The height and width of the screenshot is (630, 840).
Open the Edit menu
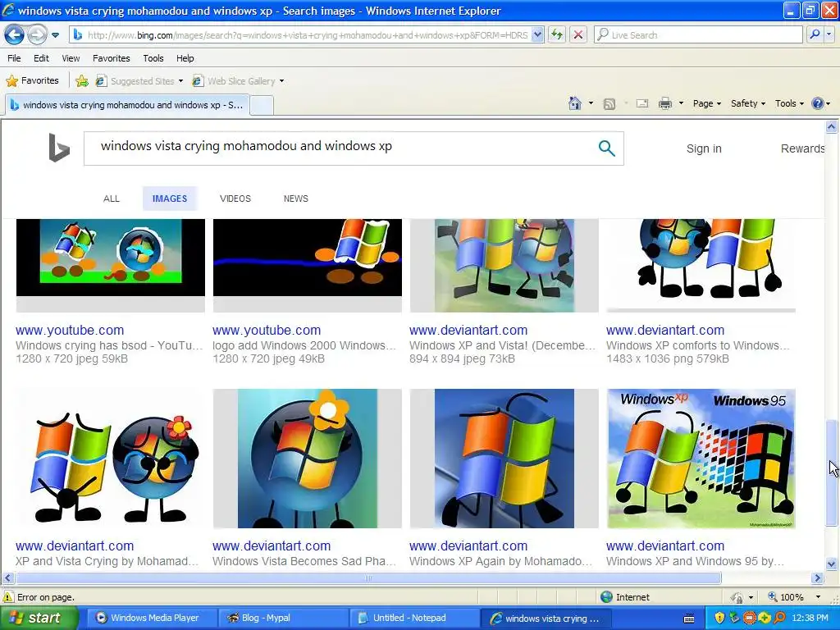(41, 58)
